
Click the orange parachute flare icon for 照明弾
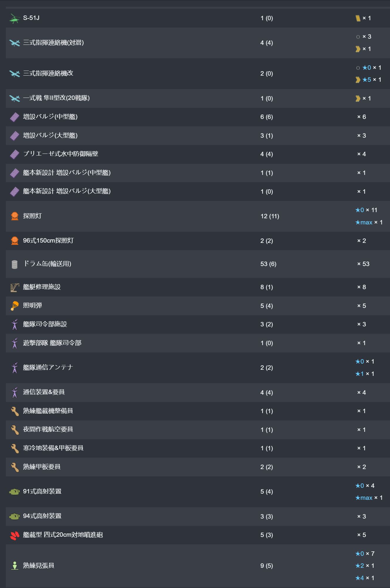14,306
